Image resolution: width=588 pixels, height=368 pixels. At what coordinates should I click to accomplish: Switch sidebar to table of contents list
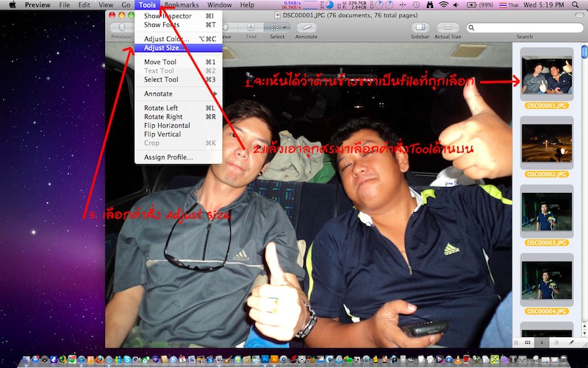[x=556, y=342]
